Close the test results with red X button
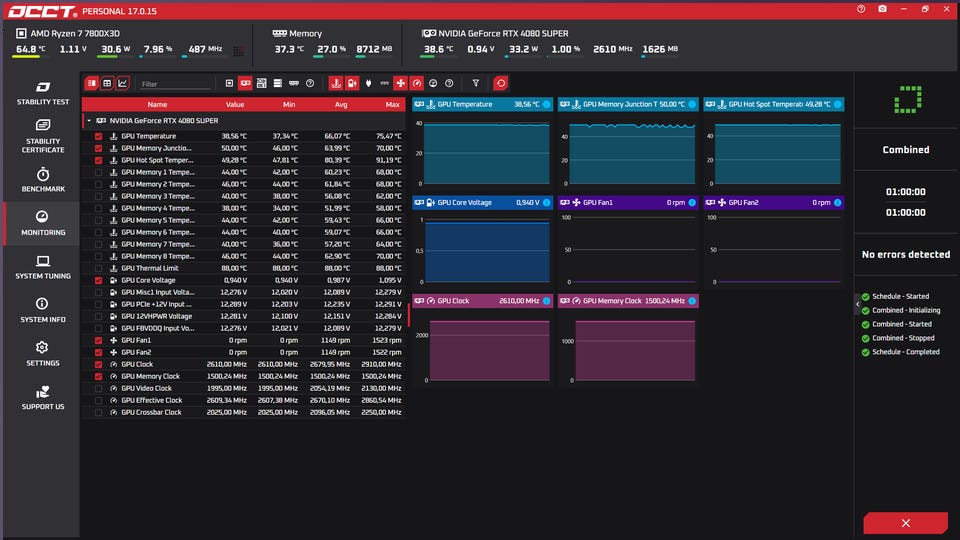Image resolution: width=960 pixels, height=540 pixels. [x=906, y=523]
